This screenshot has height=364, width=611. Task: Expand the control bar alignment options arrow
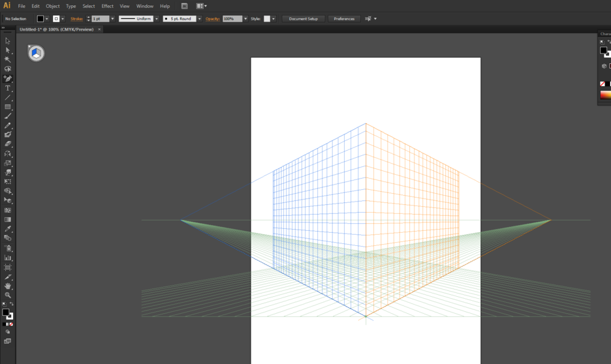pos(375,19)
